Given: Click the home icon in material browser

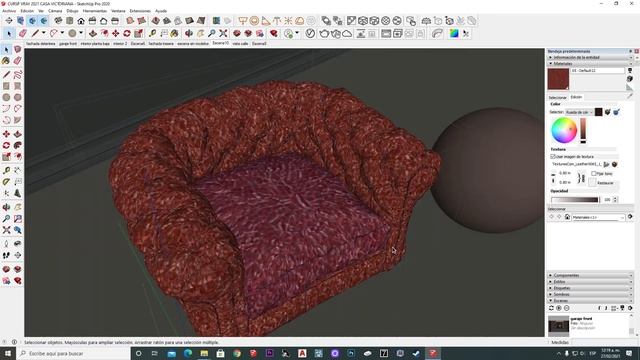Looking at the screenshot, I should click(567, 217).
